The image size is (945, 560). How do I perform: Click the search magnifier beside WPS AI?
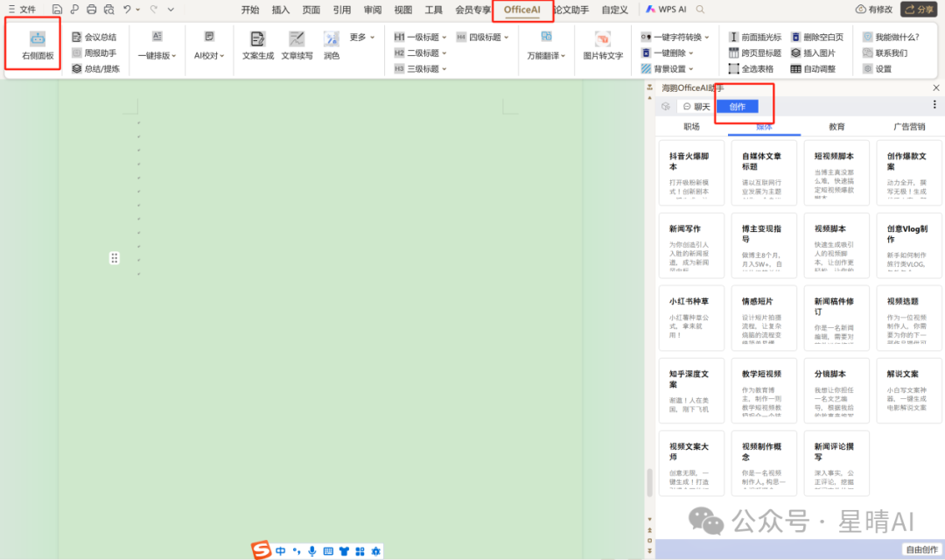click(x=700, y=9)
